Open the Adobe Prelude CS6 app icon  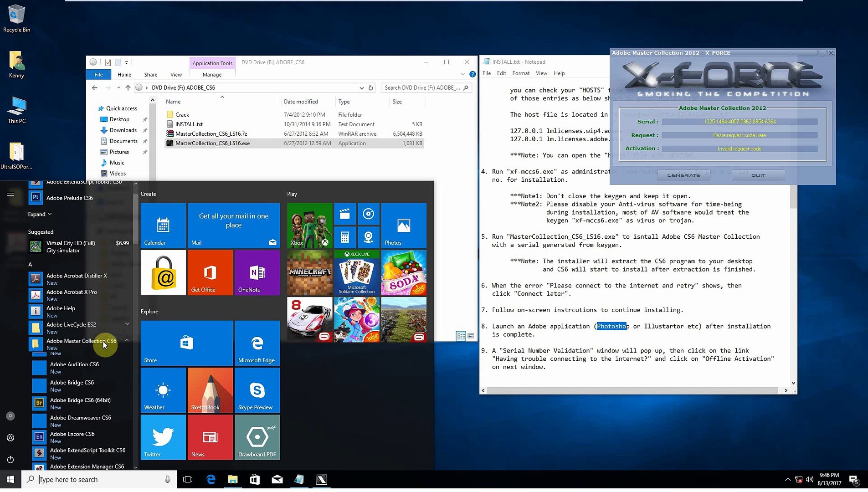point(36,198)
